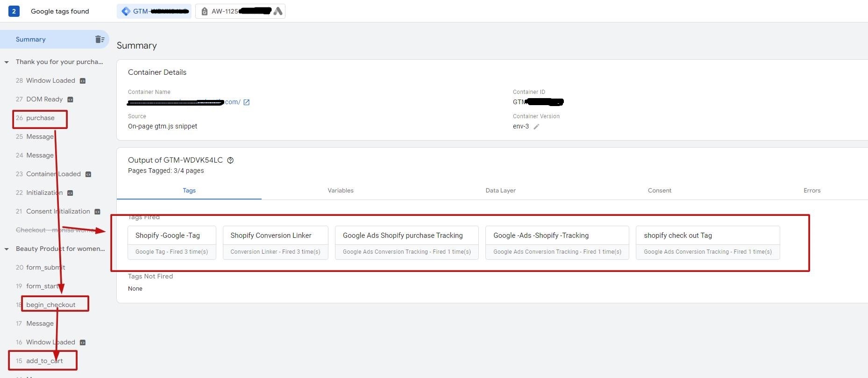Image resolution: width=868 pixels, height=378 pixels.
Task: Open the Data Layer tab
Action: pos(500,191)
